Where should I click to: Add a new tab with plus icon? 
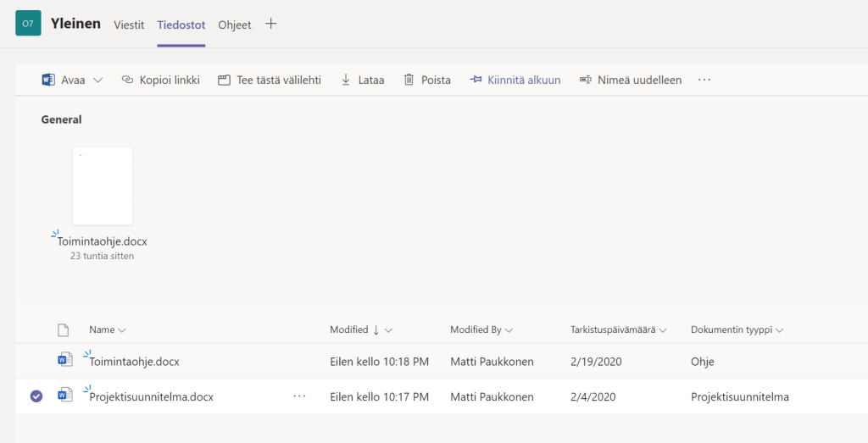tap(271, 24)
